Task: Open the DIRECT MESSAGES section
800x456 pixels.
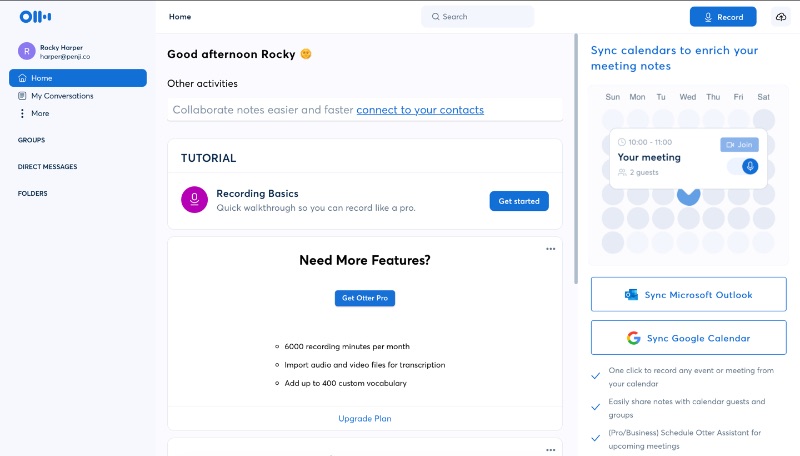Action: point(47,167)
